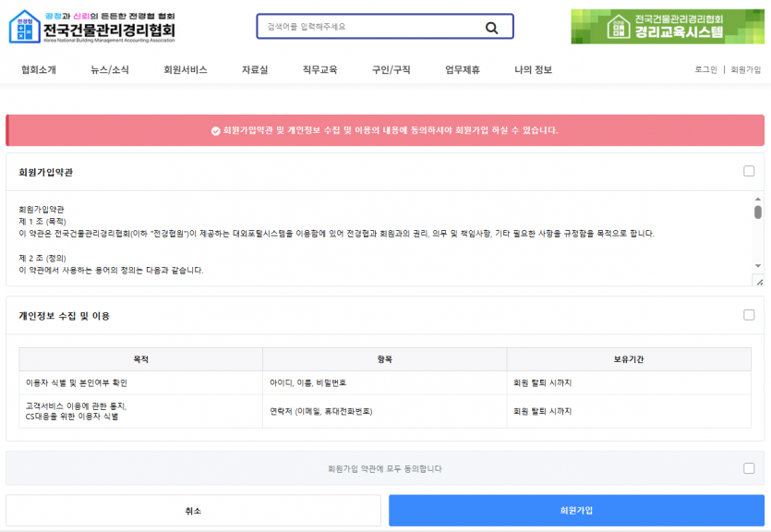
Task: Click the 목적 column header
Action: tap(140, 359)
